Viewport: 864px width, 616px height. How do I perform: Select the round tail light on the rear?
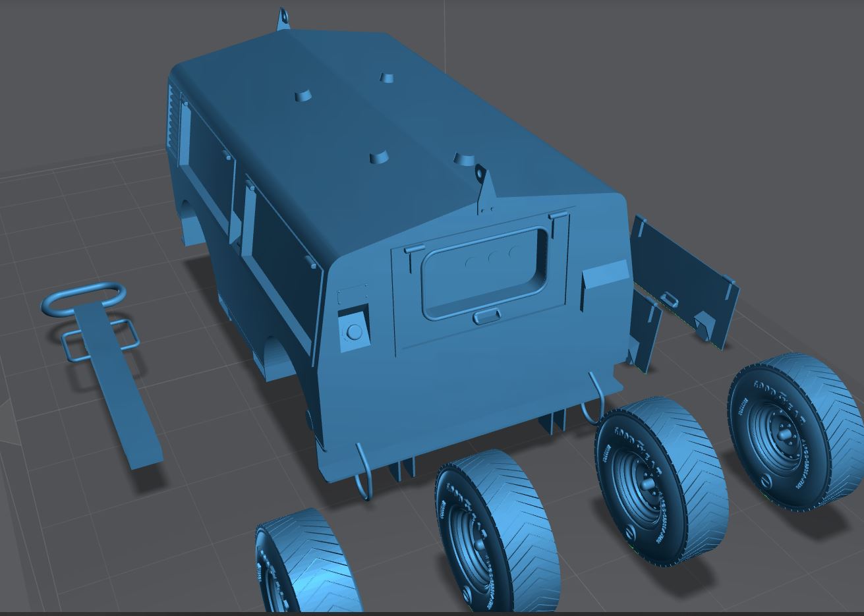tap(354, 331)
